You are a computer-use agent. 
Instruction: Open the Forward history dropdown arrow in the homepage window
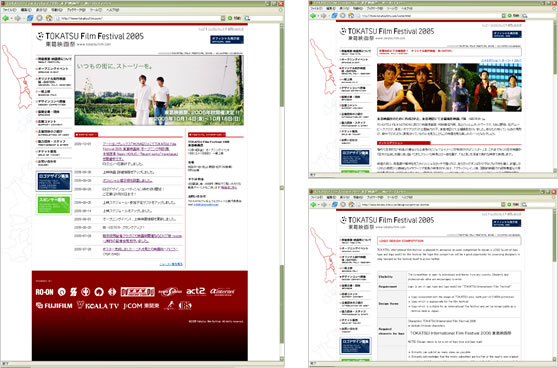click(23, 18)
